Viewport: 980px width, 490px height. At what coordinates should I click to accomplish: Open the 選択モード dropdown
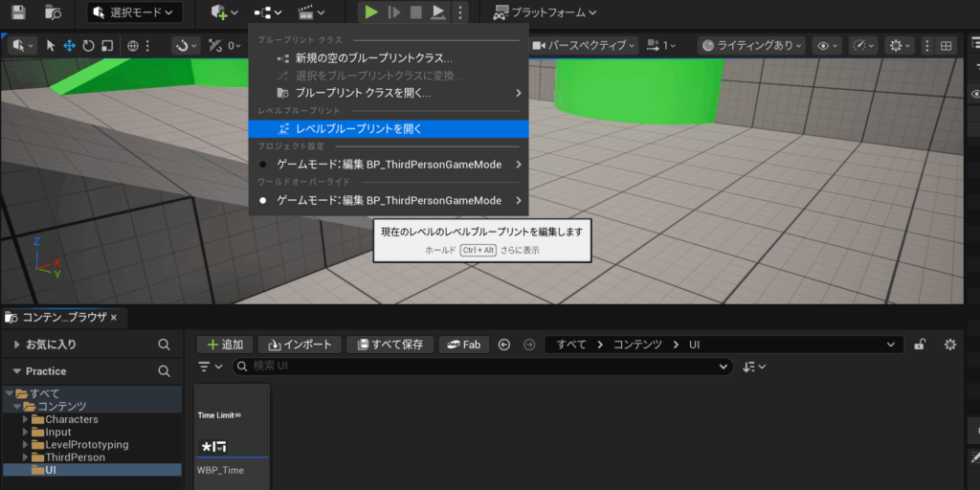coord(134,12)
